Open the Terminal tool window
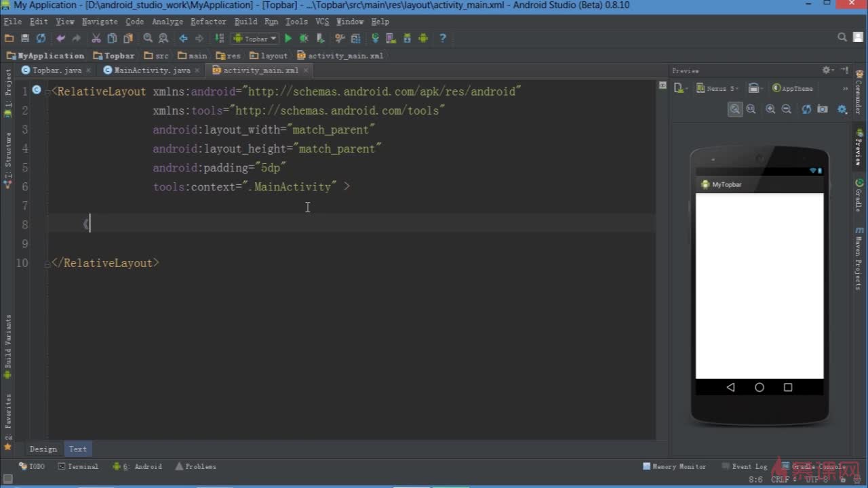The image size is (868, 488). tap(79, 466)
